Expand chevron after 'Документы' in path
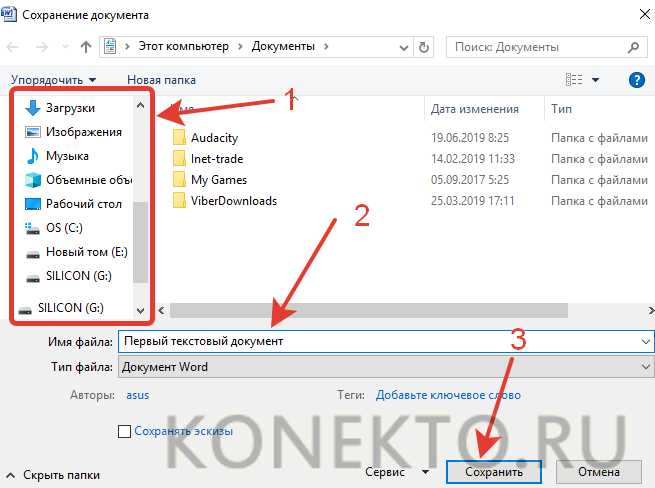The image size is (655, 488). (326, 47)
